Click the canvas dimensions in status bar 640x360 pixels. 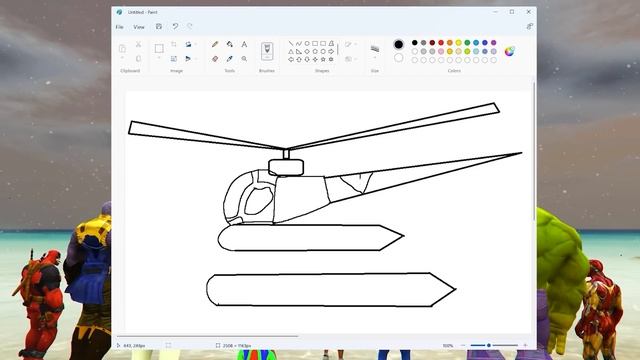point(237,345)
